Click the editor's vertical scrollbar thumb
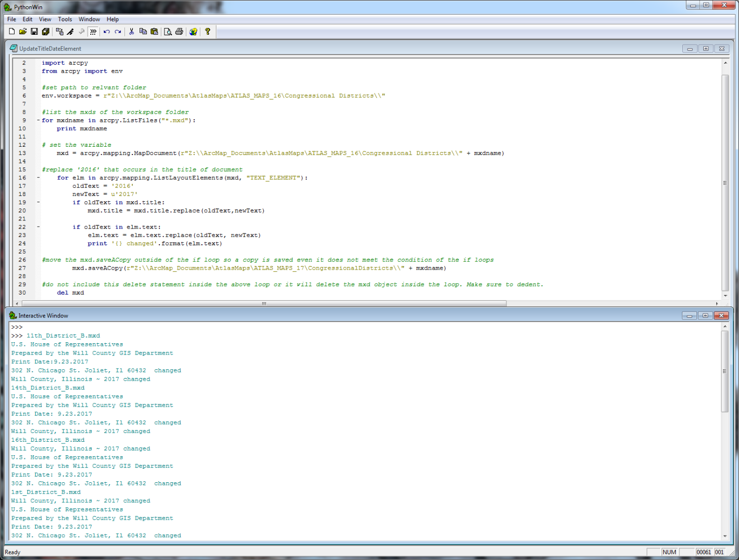The width and height of the screenshot is (739, 560). click(x=725, y=183)
